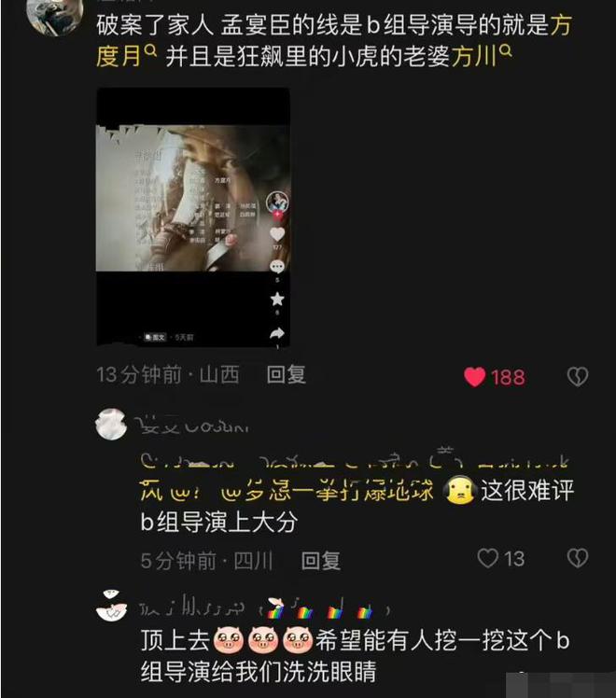Like the comment with 188 likes

coord(474,377)
